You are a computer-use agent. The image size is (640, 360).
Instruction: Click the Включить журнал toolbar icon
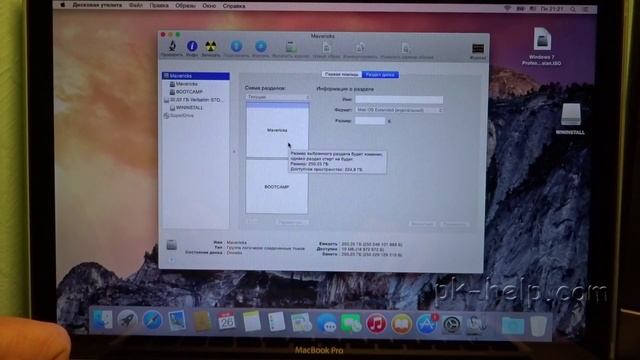pyautogui.click(x=291, y=47)
